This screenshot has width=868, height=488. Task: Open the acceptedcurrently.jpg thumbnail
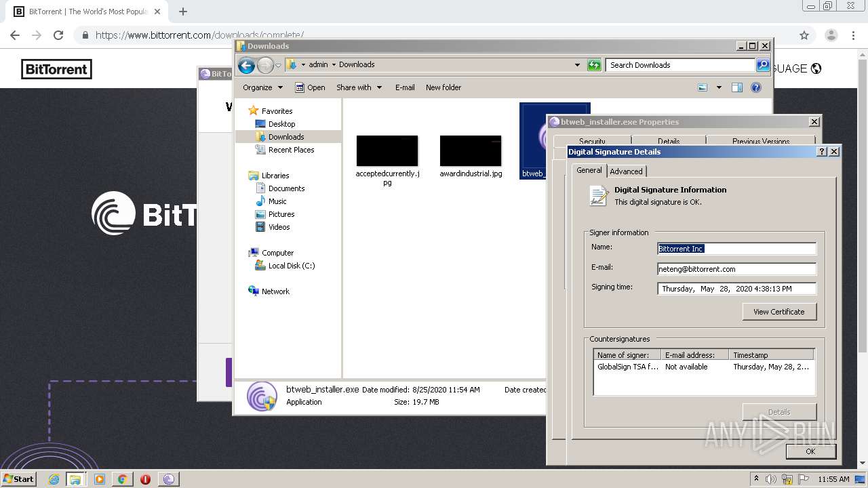(387, 150)
